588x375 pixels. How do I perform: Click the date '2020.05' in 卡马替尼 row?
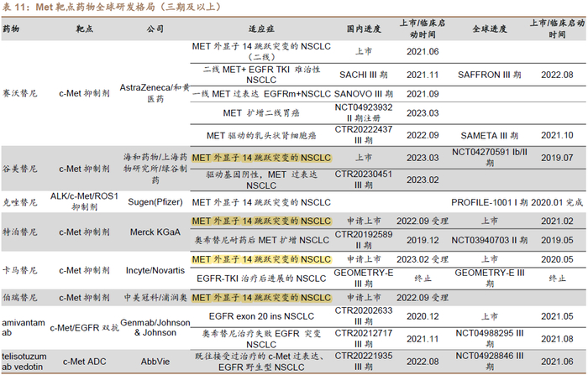557,259
